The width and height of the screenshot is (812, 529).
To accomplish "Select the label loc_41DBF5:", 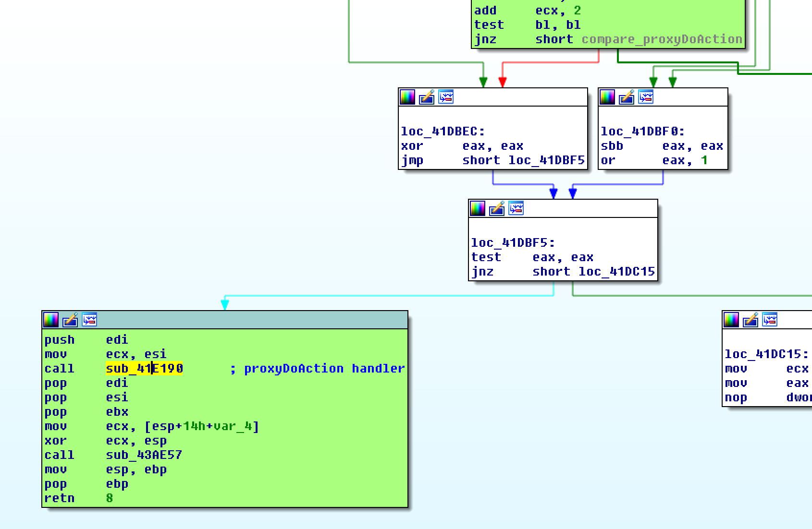I will pos(513,243).
